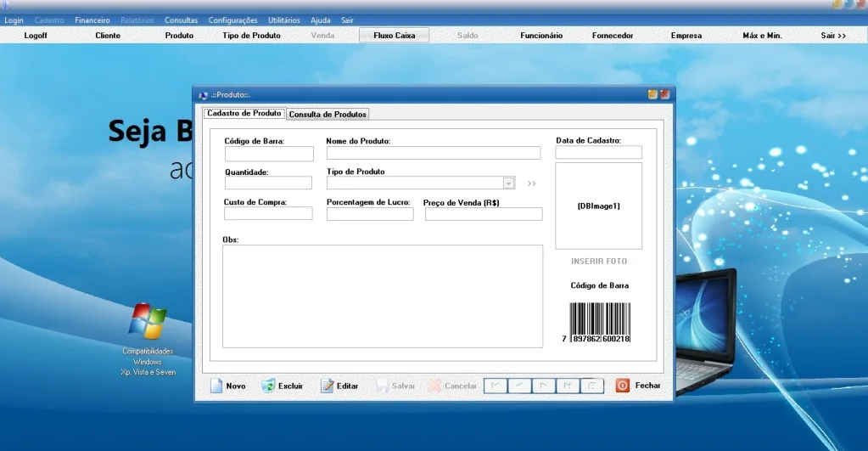This screenshot has width=868, height=451.
Task: Open the Consultas menu
Action: [181, 20]
